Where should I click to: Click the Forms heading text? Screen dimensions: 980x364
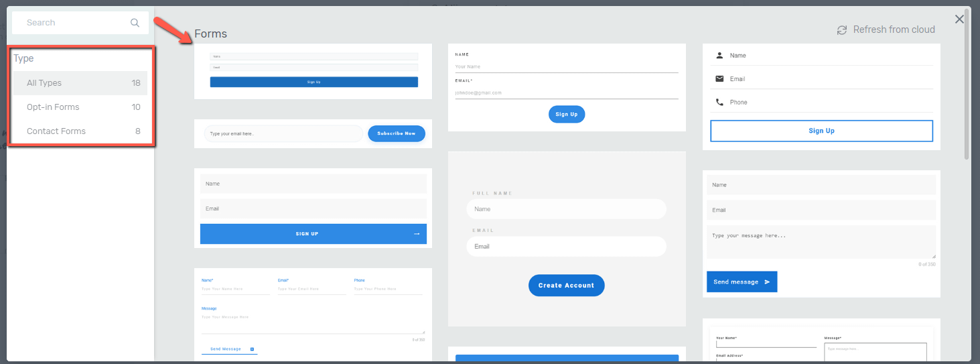[x=210, y=34]
